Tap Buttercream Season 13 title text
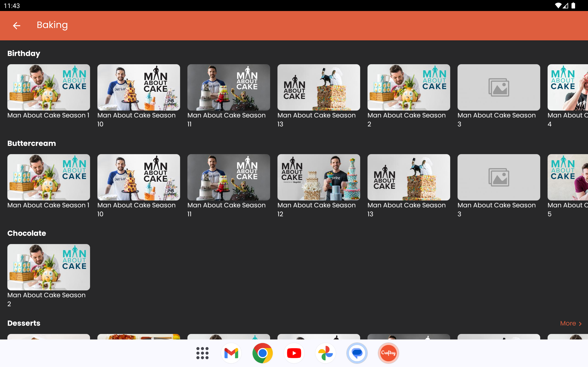Viewport: 588px width, 367px height. [x=406, y=205]
